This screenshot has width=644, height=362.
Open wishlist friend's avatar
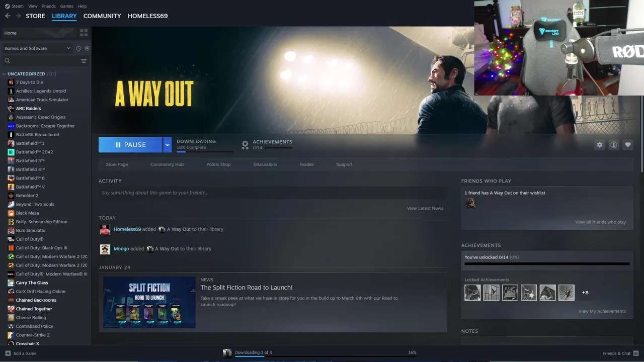470,203
